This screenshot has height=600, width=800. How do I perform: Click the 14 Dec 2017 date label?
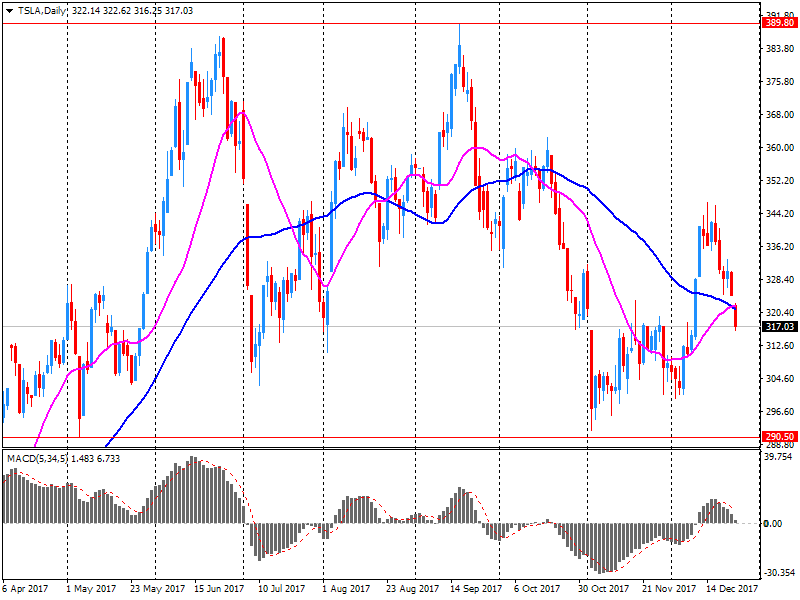(x=733, y=590)
